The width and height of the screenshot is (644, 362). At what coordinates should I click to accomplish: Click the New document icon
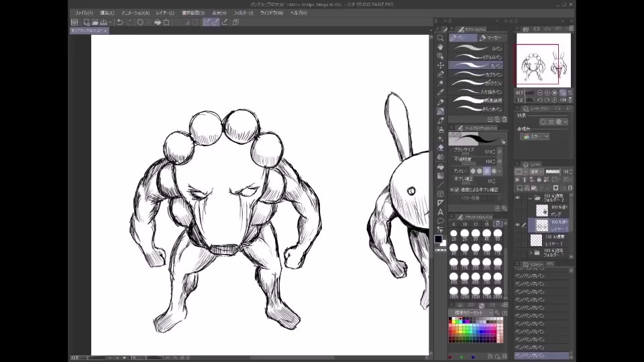coord(87,22)
